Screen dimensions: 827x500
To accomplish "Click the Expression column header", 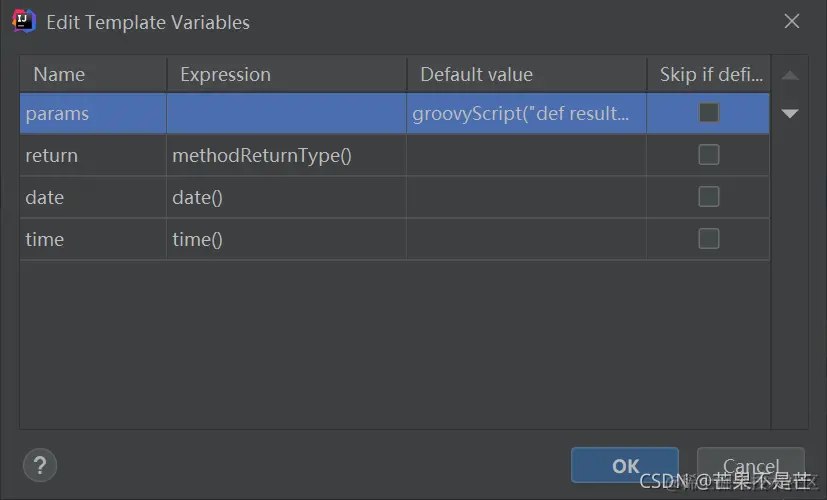I will coord(286,74).
